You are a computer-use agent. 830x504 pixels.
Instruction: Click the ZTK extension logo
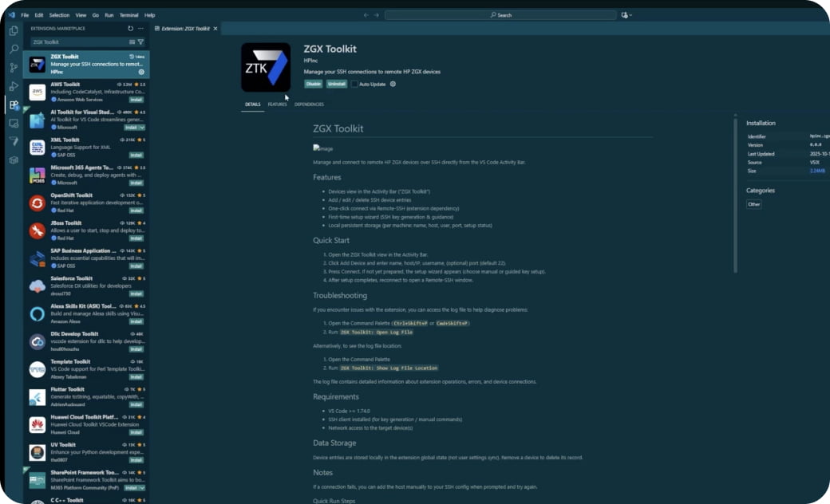(x=266, y=67)
